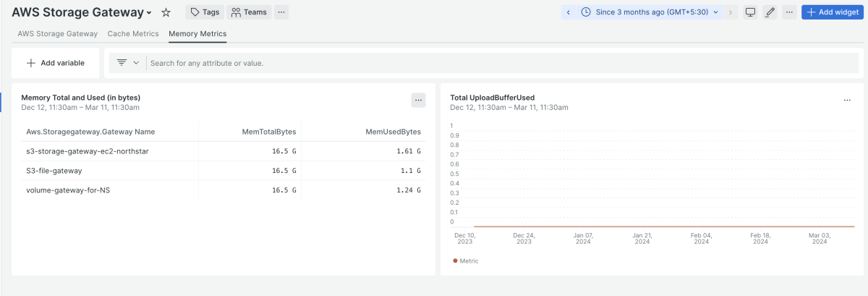Click the Jan 07, 2024 axis label
Viewport: 868px width, 296px height.
pos(583,239)
